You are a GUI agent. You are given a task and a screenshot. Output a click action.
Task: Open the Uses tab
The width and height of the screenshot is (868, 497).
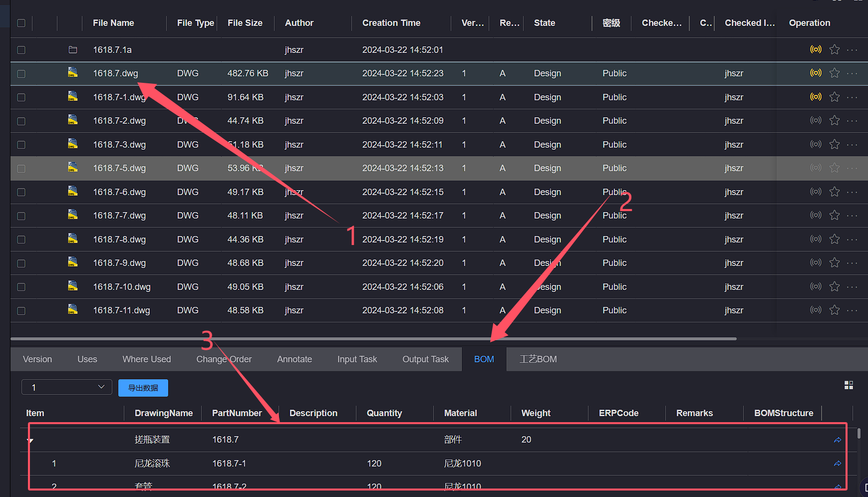coord(87,359)
